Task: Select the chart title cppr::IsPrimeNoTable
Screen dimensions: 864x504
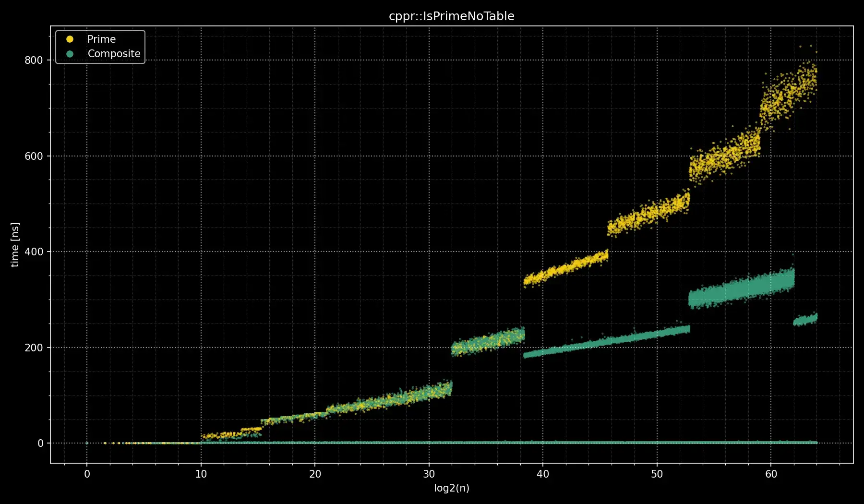Action: tap(451, 16)
